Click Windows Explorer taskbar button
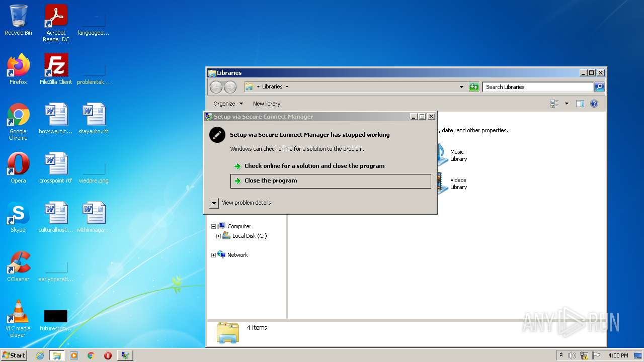 (x=57, y=355)
